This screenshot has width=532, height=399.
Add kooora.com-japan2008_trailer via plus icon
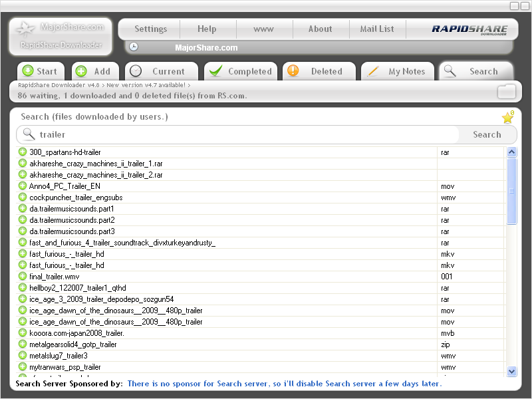point(23,333)
